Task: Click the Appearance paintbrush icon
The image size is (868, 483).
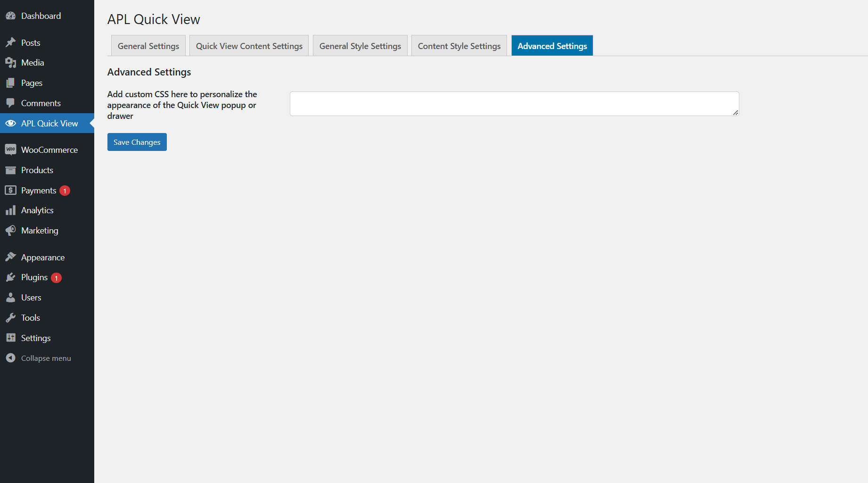Action: (10, 257)
